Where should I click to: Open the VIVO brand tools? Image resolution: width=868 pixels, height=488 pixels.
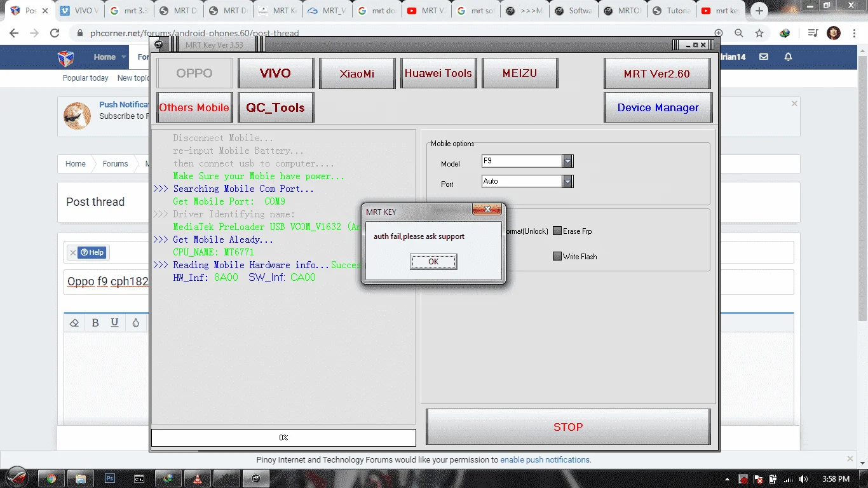click(x=275, y=73)
